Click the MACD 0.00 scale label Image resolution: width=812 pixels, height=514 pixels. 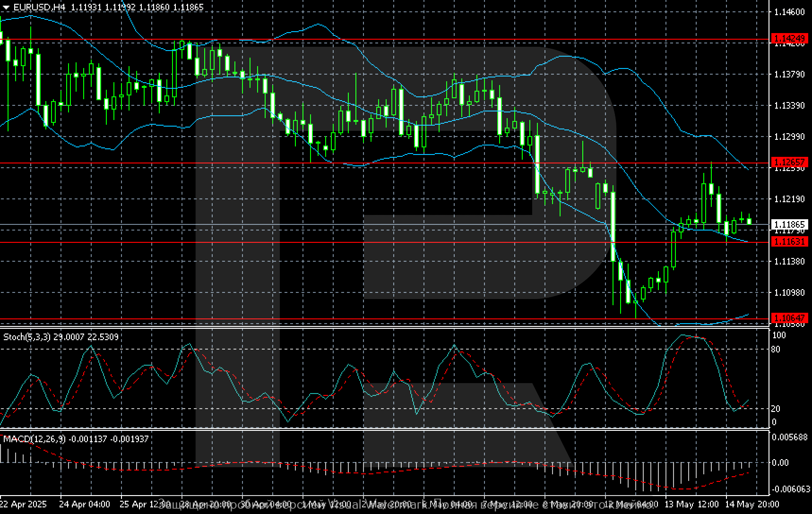[x=780, y=463]
